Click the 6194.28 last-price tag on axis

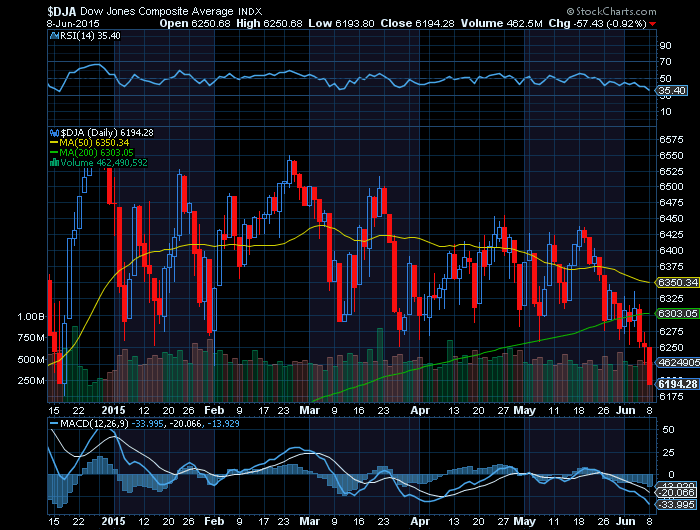click(x=678, y=384)
